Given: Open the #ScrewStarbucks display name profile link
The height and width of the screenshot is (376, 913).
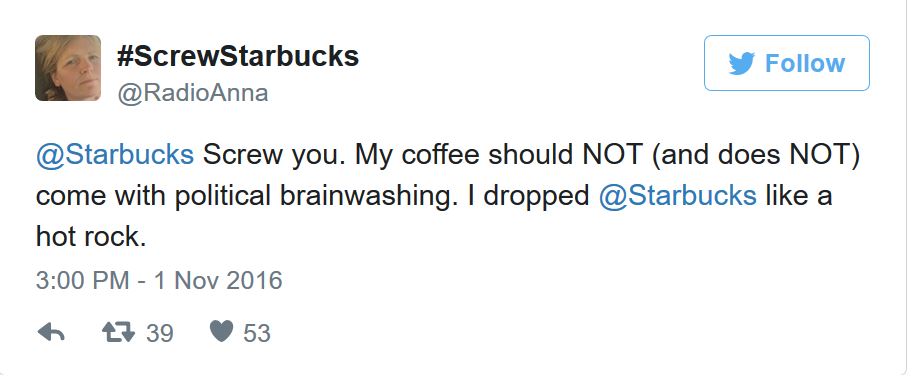Looking at the screenshot, I should [238, 56].
